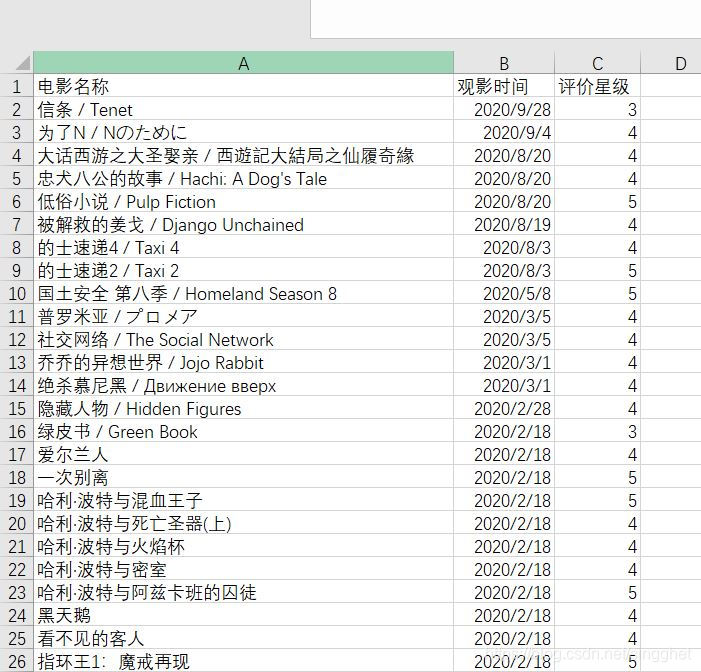Click the 电影名称 header cell
This screenshot has width=701, height=672.
click(244, 86)
